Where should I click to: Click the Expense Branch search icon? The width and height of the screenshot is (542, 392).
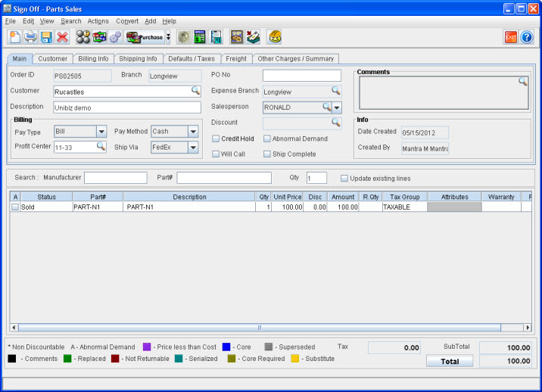(x=336, y=91)
